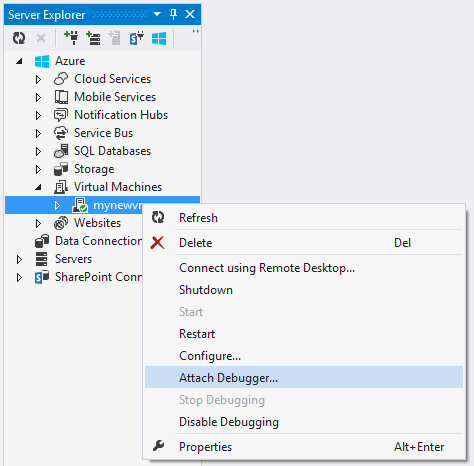Open Properties from the context menu
This screenshot has height=466, width=474.
[304, 447]
